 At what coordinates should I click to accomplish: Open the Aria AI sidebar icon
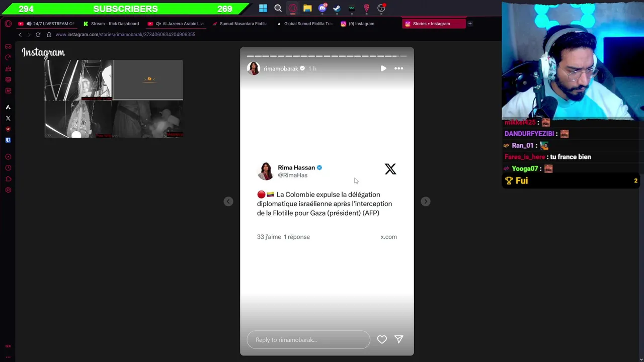point(8,107)
